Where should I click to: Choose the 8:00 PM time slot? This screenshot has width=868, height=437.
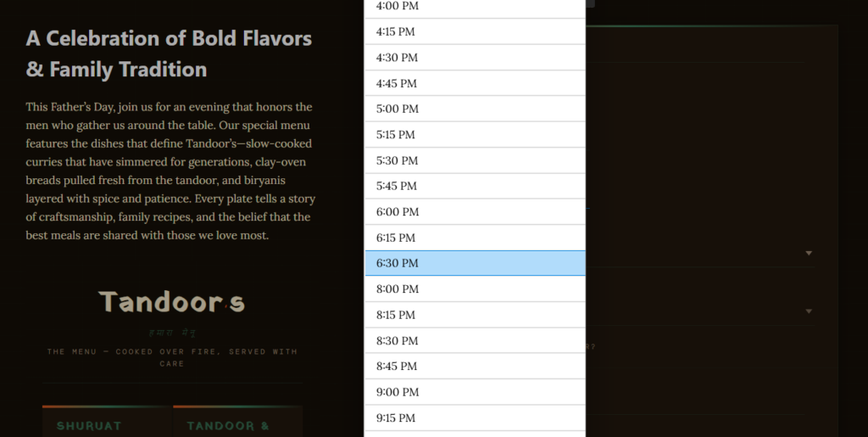[x=475, y=289]
